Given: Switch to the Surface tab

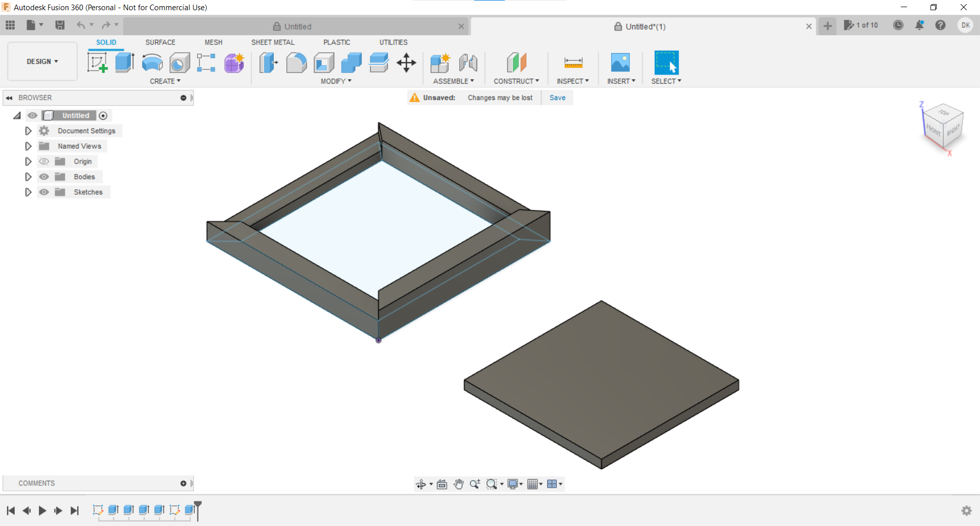Looking at the screenshot, I should (160, 42).
